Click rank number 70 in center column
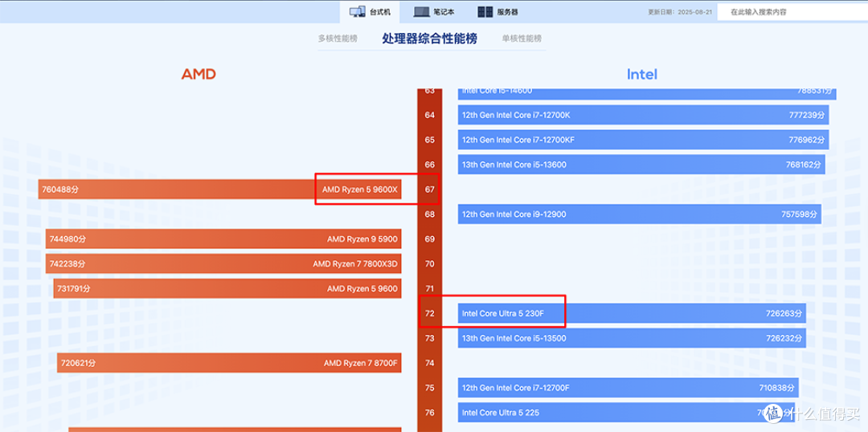Screen dimensions: 868x432 pyautogui.click(x=429, y=264)
